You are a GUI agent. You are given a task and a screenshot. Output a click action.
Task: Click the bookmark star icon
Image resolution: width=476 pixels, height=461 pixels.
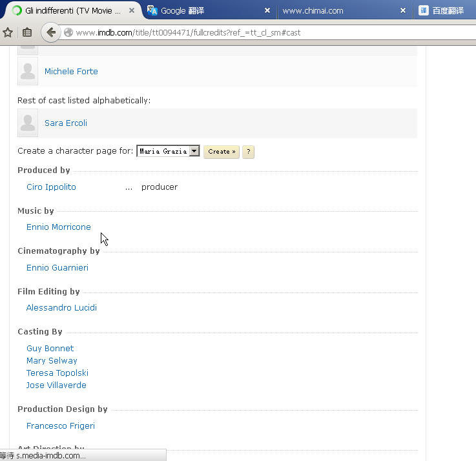[x=8, y=32]
